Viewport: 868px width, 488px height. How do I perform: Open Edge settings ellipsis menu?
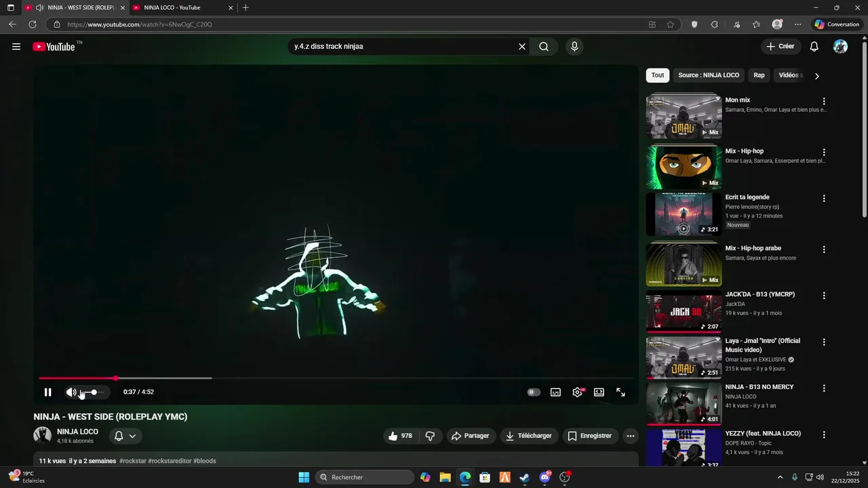pos(798,24)
